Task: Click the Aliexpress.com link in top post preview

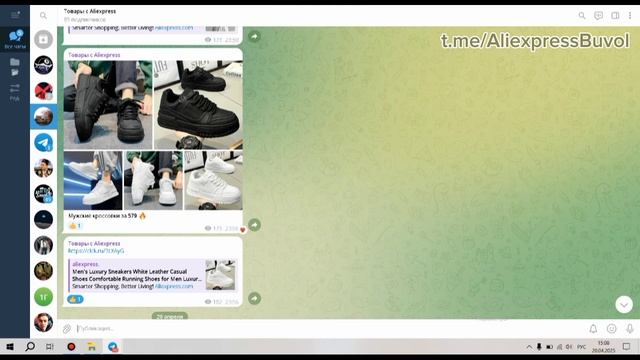Action: 174,28
